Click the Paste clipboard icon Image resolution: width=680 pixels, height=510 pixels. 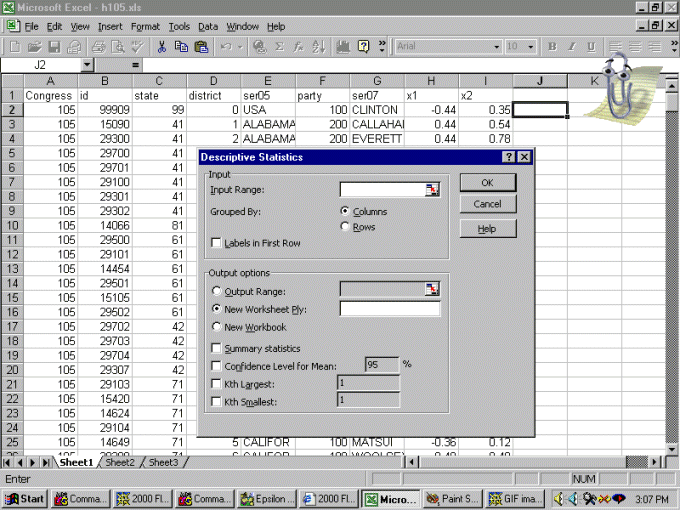pyautogui.click(x=200, y=46)
